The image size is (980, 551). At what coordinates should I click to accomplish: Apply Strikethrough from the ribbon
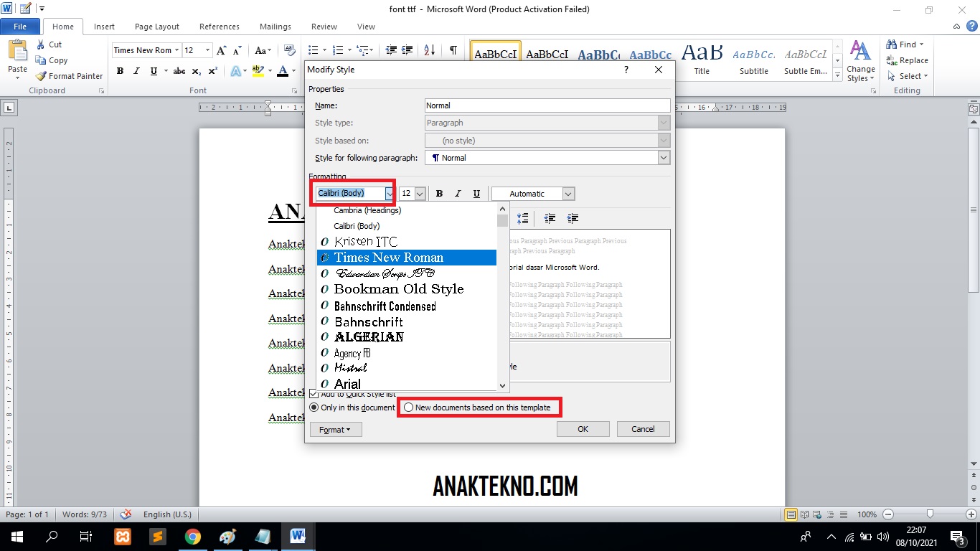[x=179, y=71]
